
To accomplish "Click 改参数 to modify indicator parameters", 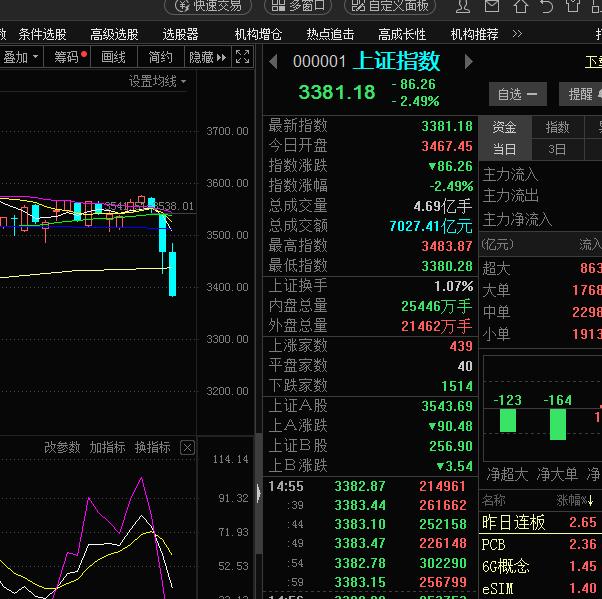I will pyautogui.click(x=62, y=447).
